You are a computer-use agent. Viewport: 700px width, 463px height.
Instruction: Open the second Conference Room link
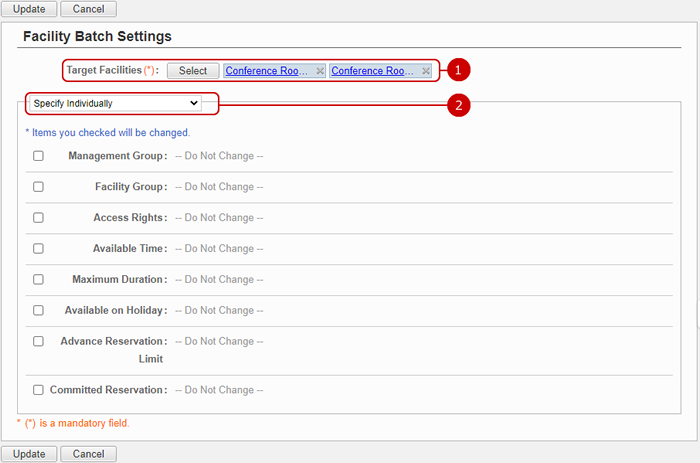click(372, 71)
